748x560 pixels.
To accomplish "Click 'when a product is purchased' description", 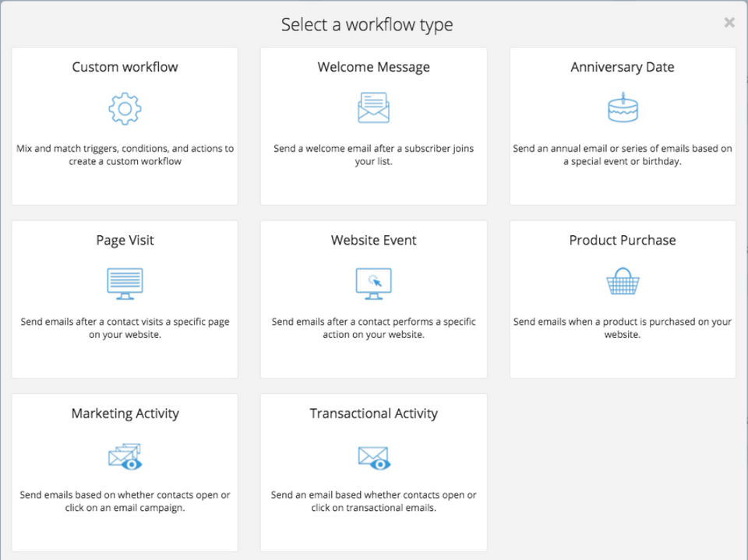I will (623, 328).
